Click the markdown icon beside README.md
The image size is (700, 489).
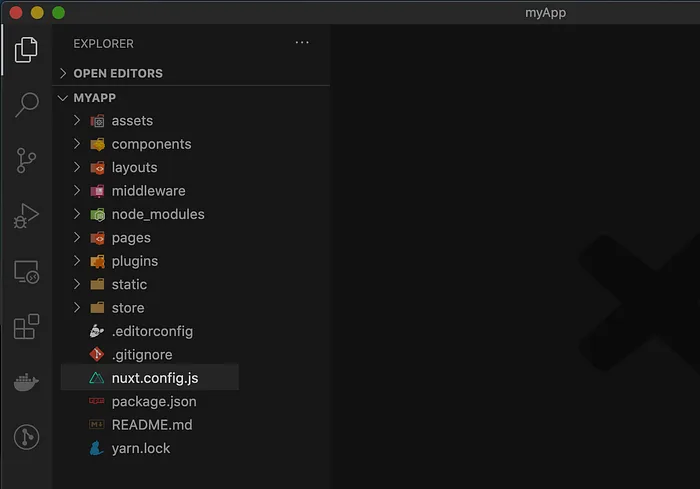(97, 425)
